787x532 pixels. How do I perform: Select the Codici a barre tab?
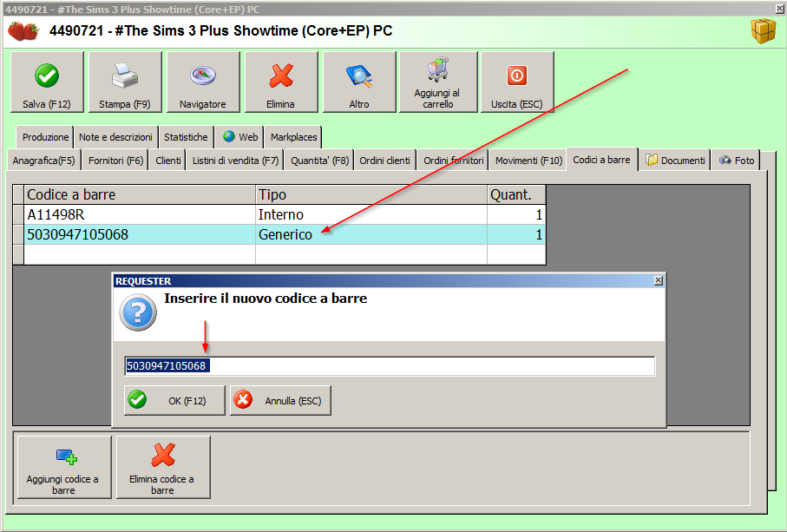coord(601,160)
